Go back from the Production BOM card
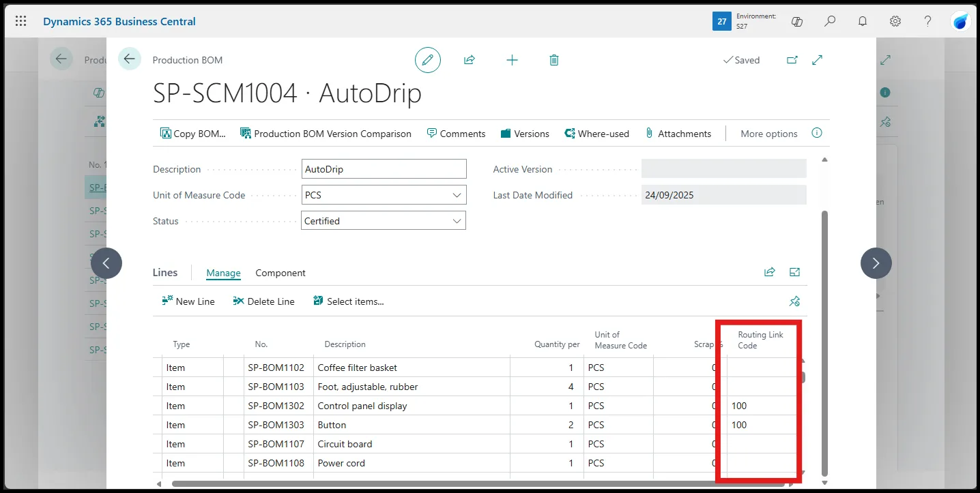This screenshot has height=493, width=980. (x=130, y=59)
